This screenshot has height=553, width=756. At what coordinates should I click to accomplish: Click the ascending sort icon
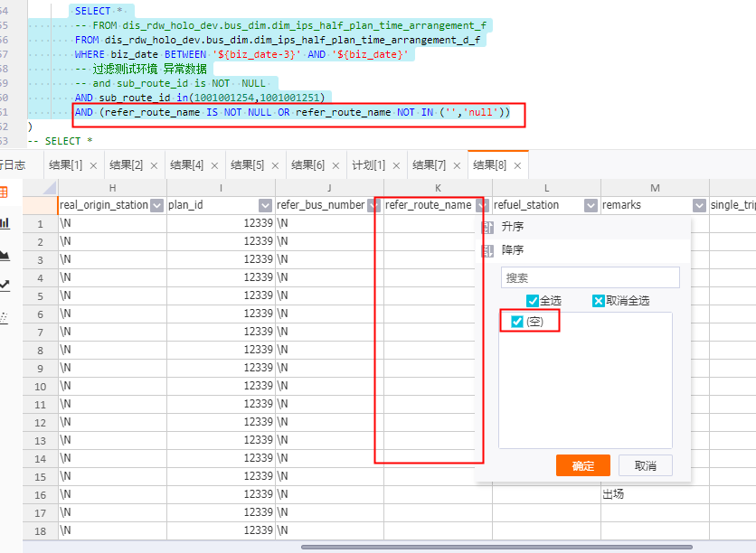[487, 228]
